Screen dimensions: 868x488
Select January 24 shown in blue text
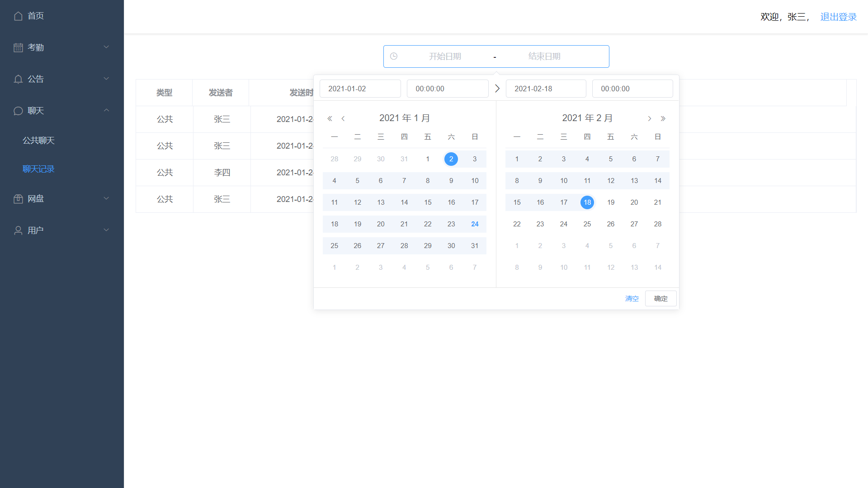point(475,224)
